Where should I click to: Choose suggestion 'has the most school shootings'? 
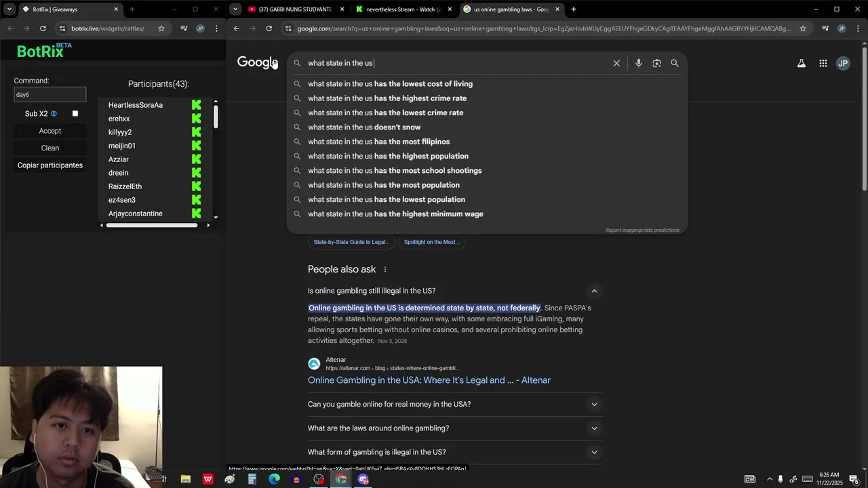point(487,171)
